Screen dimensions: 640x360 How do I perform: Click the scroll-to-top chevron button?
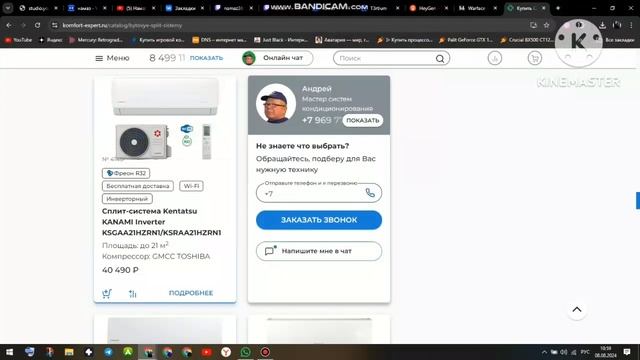pyautogui.click(x=577, y=309)
